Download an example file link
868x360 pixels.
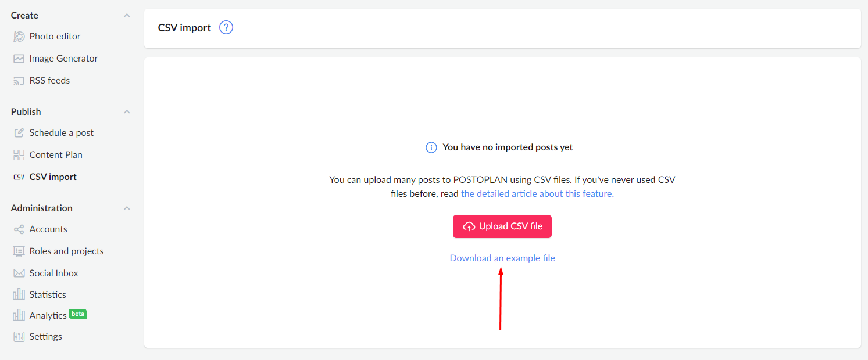tap(502, 258)
